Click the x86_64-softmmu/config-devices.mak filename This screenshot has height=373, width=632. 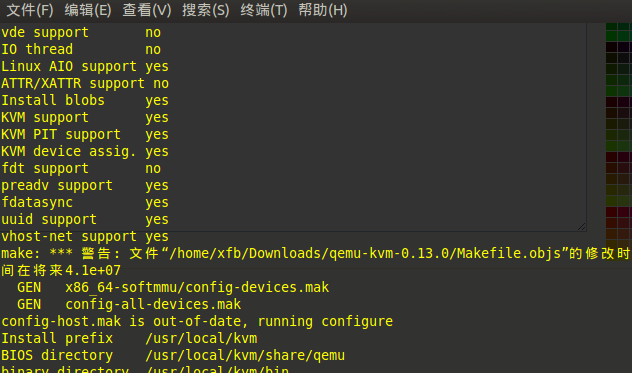(197, 287)
